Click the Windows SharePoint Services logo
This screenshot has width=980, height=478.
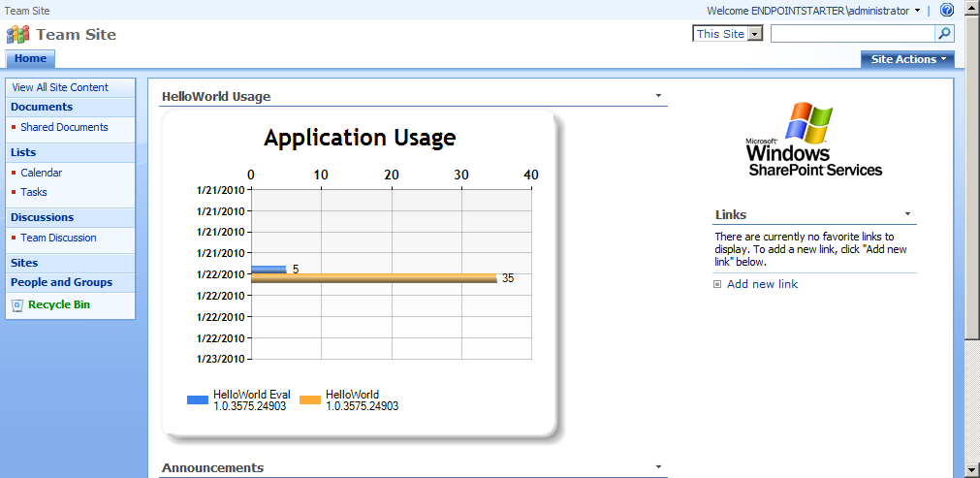(x=814, y=140)
